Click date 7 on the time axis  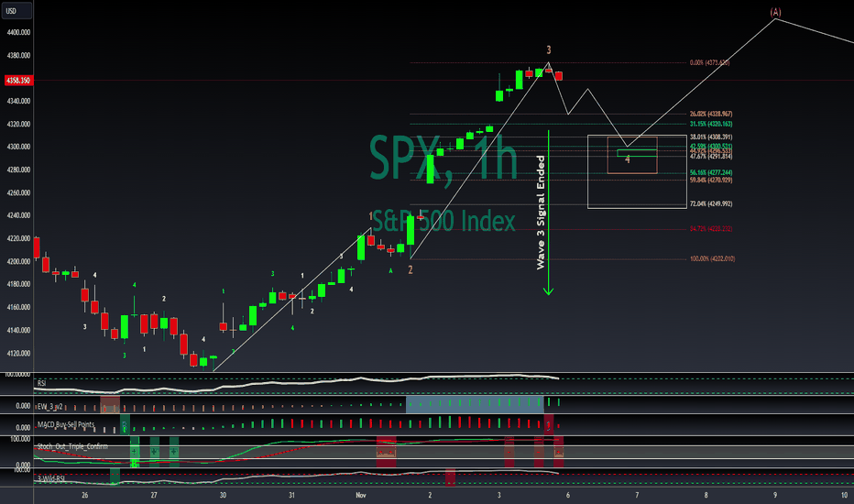(637, 495)
